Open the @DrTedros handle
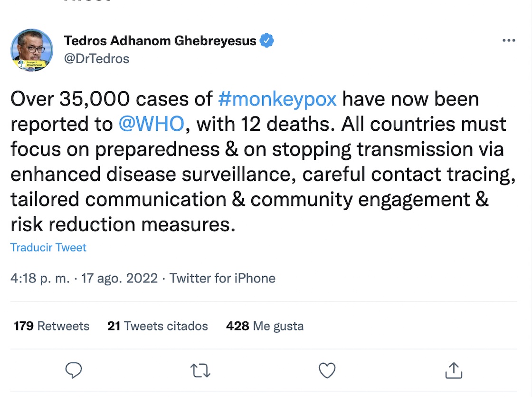 (x=97, y=58)
